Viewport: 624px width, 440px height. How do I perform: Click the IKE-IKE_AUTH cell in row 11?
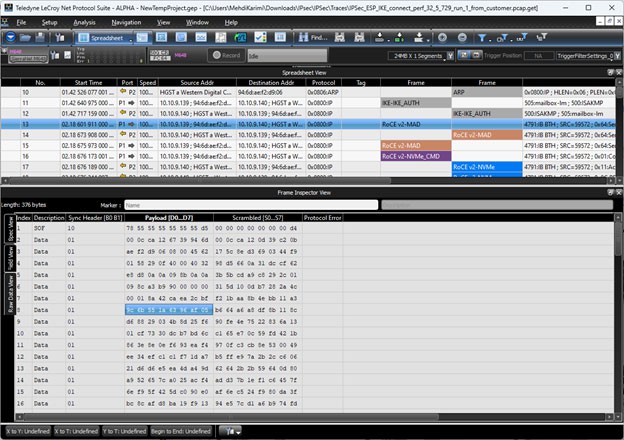pyautogui.click(x=416, y=103)
